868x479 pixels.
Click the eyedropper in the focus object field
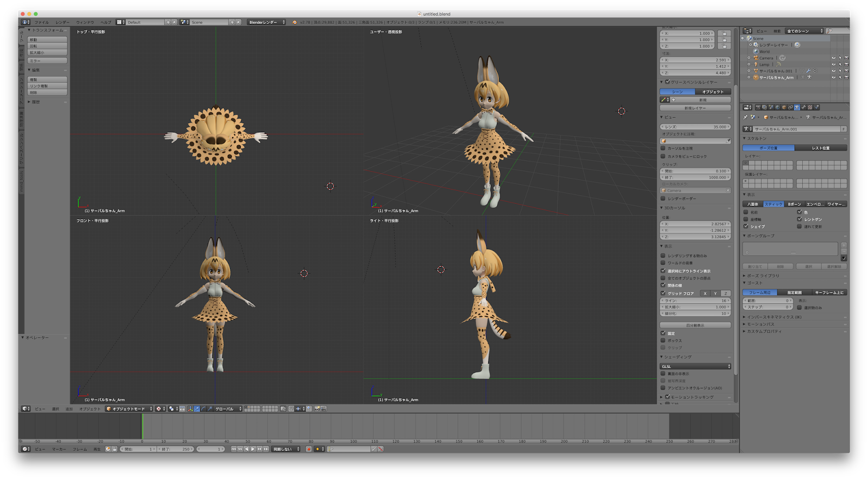point(728,141)
